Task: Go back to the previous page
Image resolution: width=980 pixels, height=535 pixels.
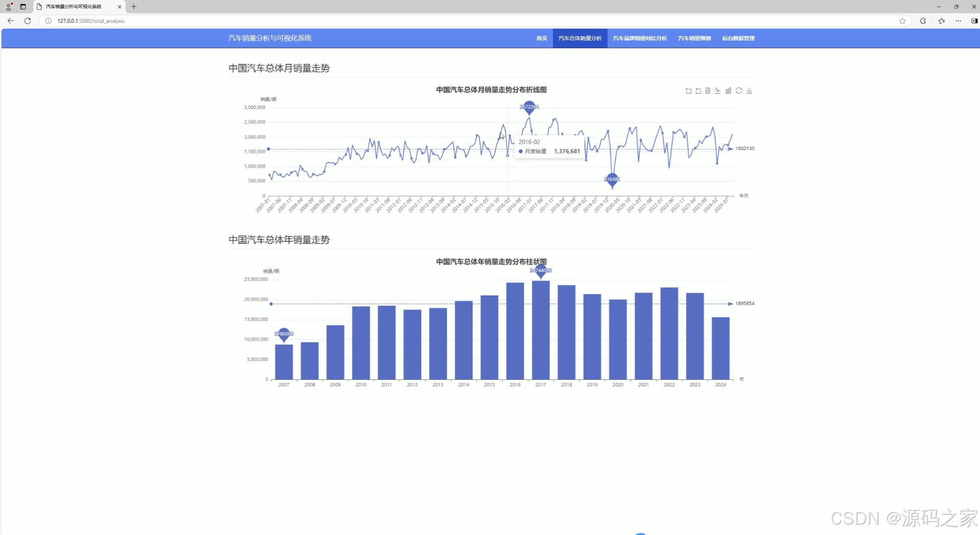Action: tap(10, 21)
